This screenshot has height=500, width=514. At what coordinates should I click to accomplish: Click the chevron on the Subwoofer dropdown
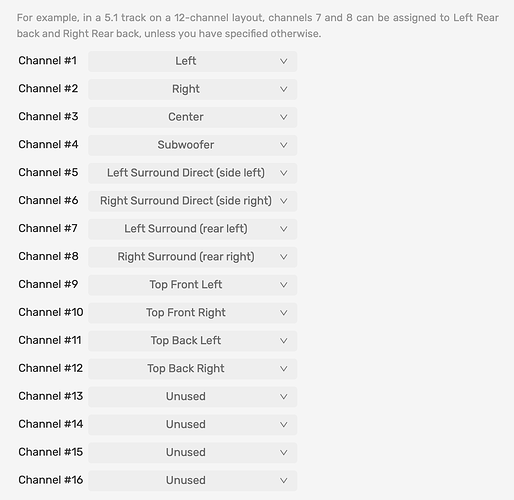point(284,145)
